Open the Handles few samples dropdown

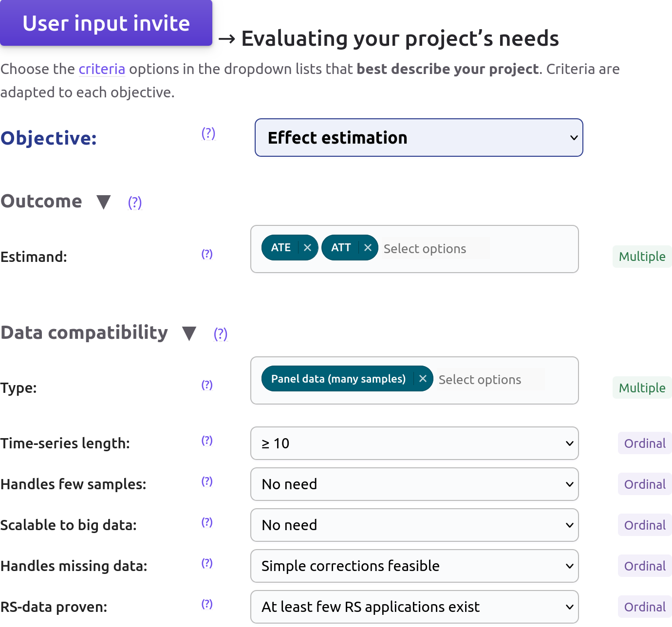click(414, 484)
